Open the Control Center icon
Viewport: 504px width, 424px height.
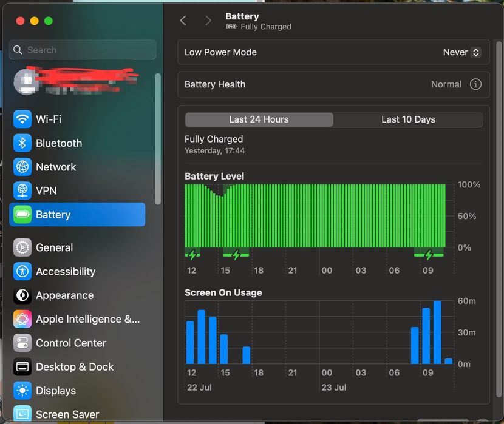(22, 343)
